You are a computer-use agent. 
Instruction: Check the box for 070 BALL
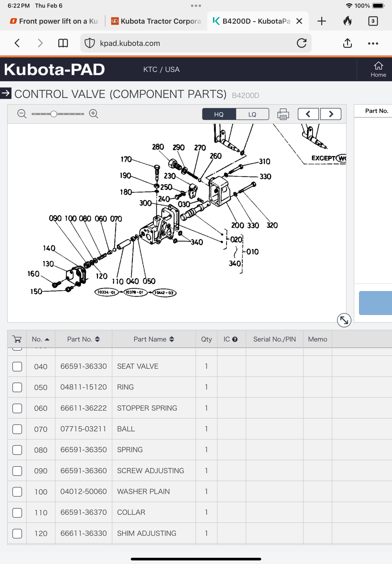[17, 429]
